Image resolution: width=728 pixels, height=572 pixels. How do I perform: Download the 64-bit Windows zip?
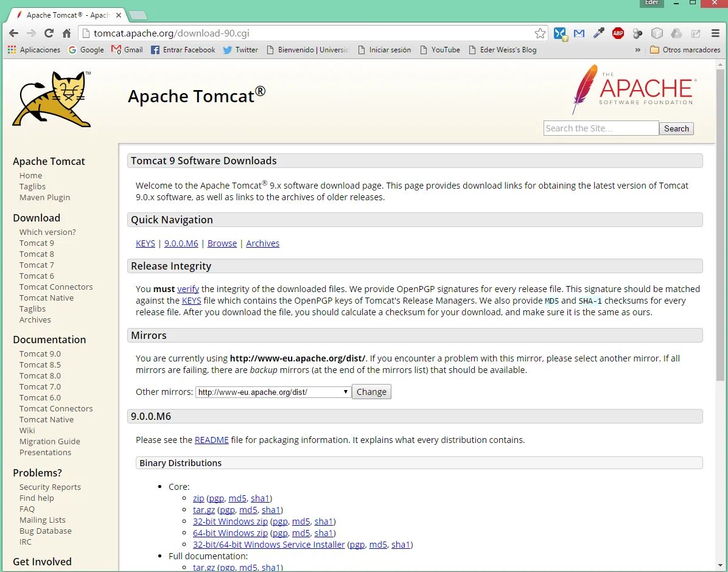coord(230,533)
